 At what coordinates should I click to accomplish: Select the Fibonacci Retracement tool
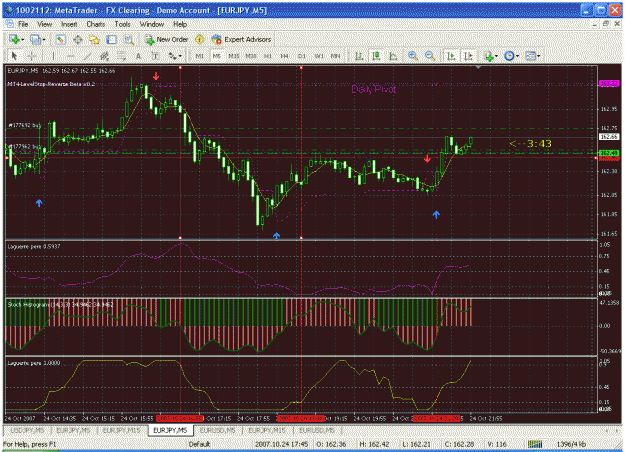[x=121, y=56]
